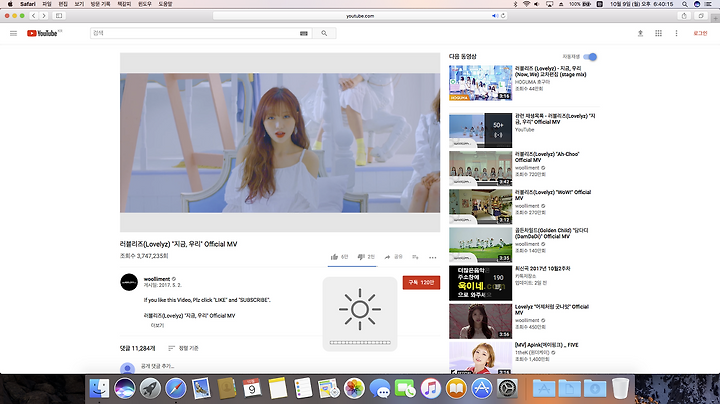Open System Preferences from the Dock
720x404 pixels.
pos(507,388)
